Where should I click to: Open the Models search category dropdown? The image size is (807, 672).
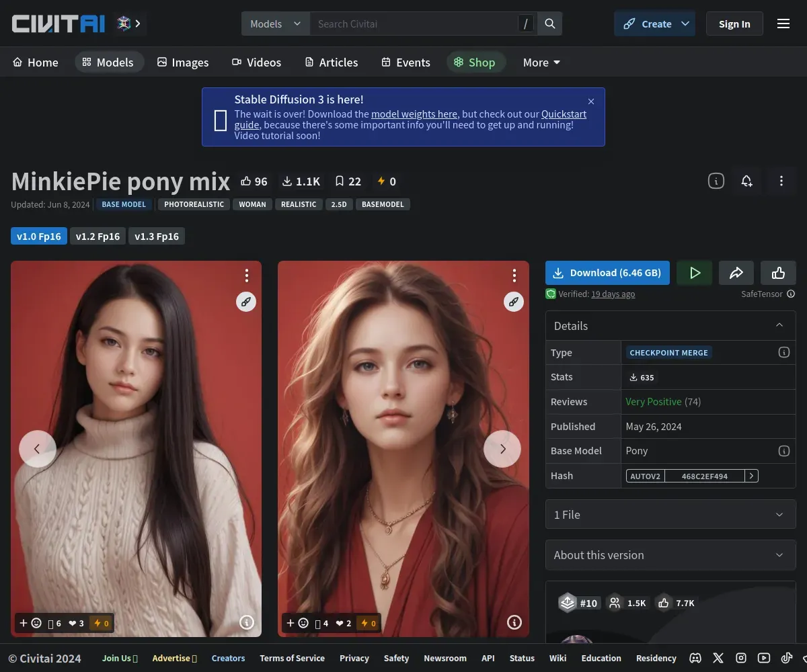point(276,24)
